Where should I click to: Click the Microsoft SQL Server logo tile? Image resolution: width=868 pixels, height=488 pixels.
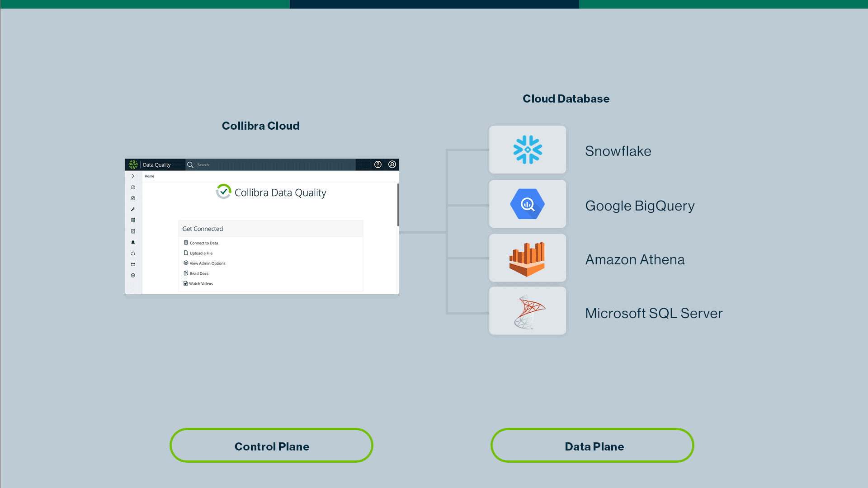(x=528, y=311)
